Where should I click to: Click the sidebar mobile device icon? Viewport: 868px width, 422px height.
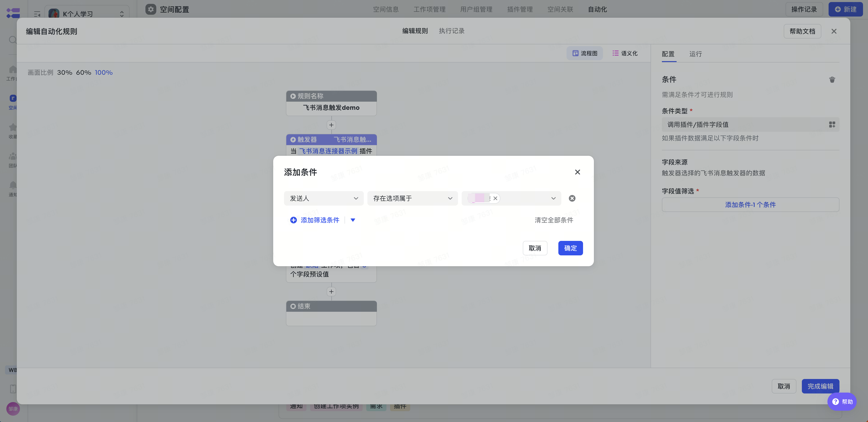(x=13, y=389)
